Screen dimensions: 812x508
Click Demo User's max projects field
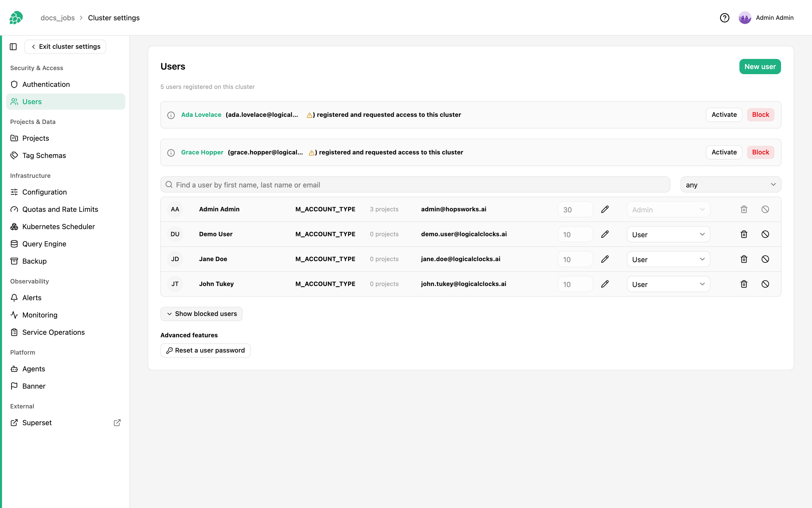click(x=575, y=234)
